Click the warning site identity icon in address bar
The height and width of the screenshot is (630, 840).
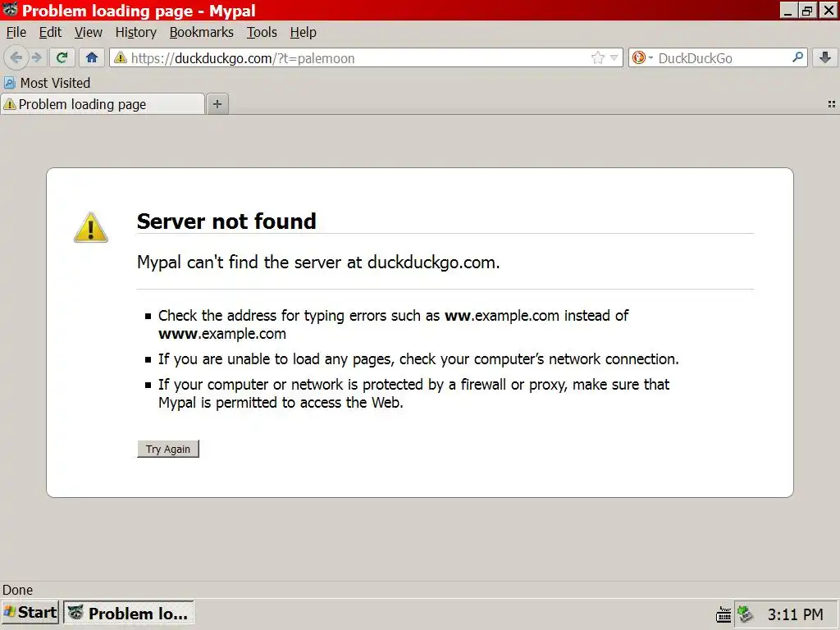[x=121, y=57]
